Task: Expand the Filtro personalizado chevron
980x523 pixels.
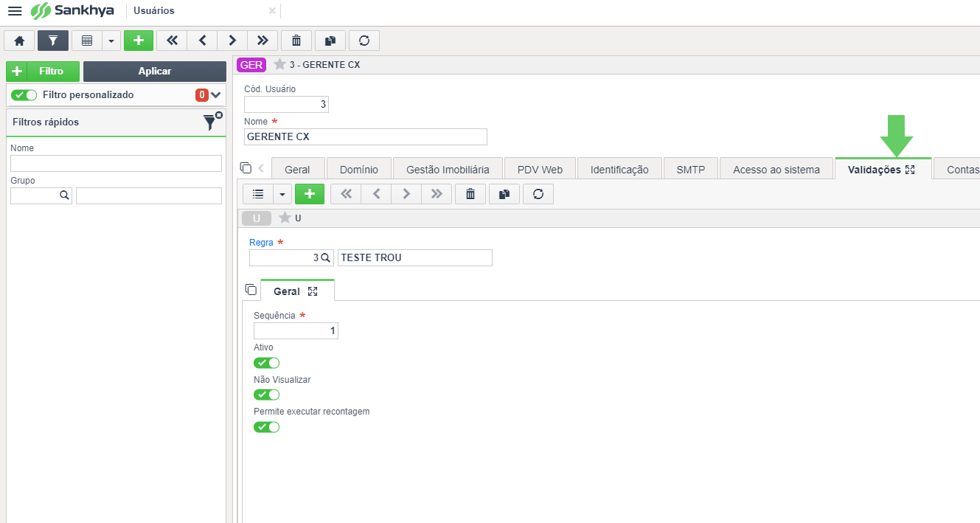Action: (216, 95)
